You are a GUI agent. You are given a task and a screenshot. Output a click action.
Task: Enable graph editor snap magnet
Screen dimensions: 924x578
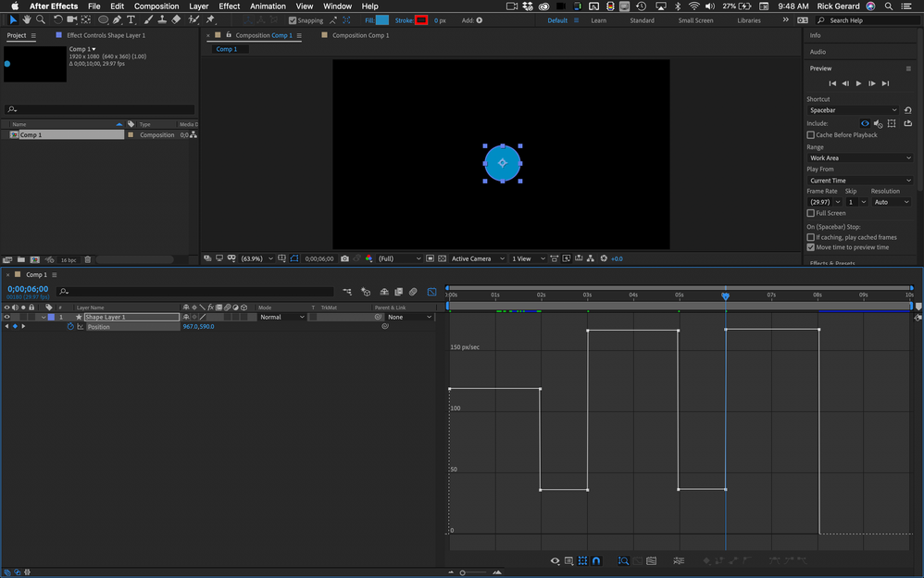(596, 560)
